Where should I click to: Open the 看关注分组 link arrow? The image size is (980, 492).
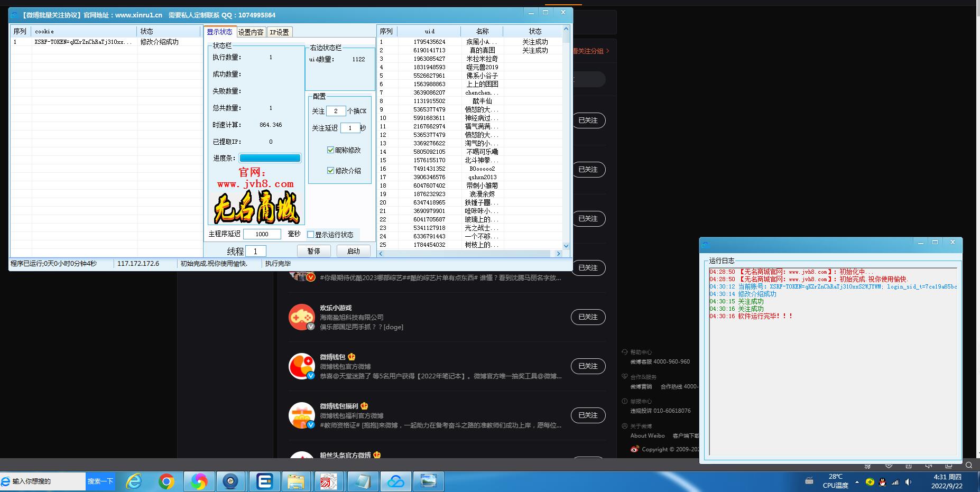[x=608, y=51]
